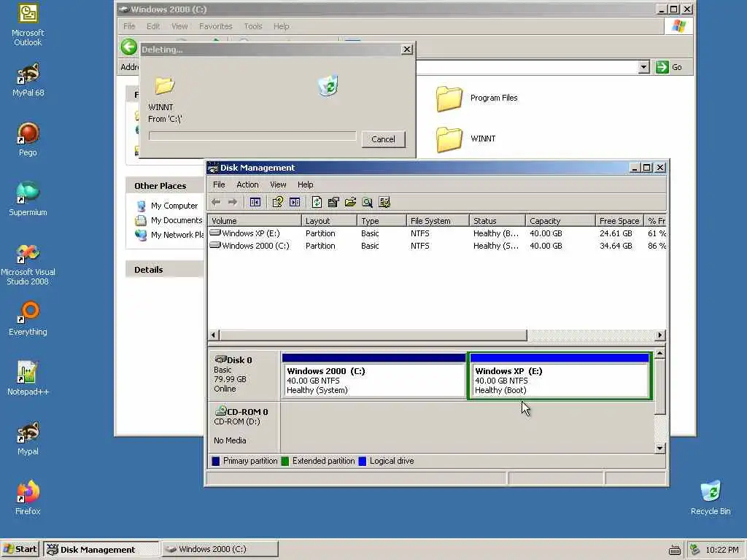Select Windows XP (E:) partition block

[x=560, y=376]
